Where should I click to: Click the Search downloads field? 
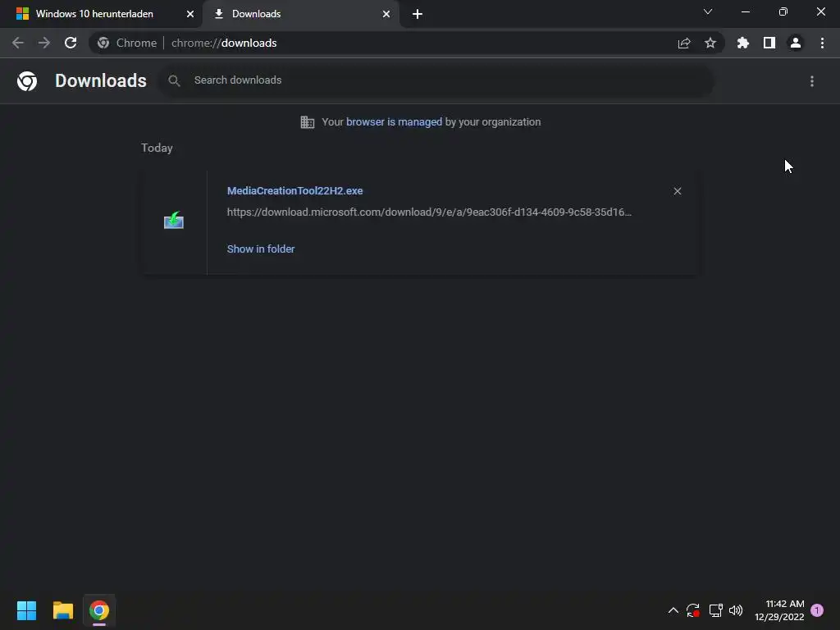(436, 80)
